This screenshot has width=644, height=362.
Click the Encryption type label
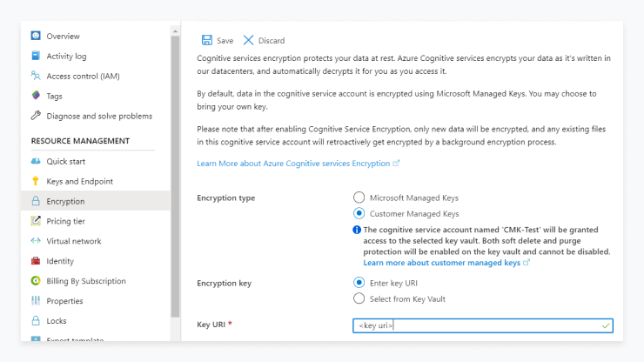point(226,198)
